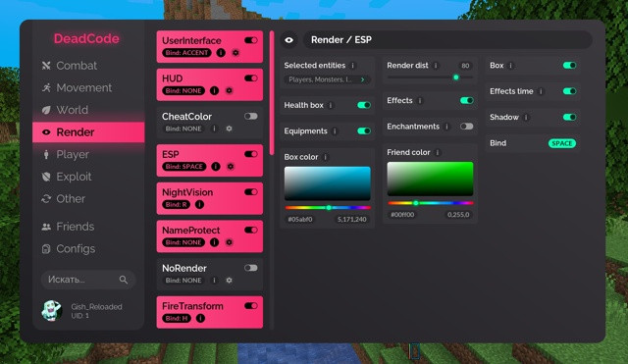Click the eye icon beside Render / ESP
The width and height of the screenshot is (628, 364).
288,40
